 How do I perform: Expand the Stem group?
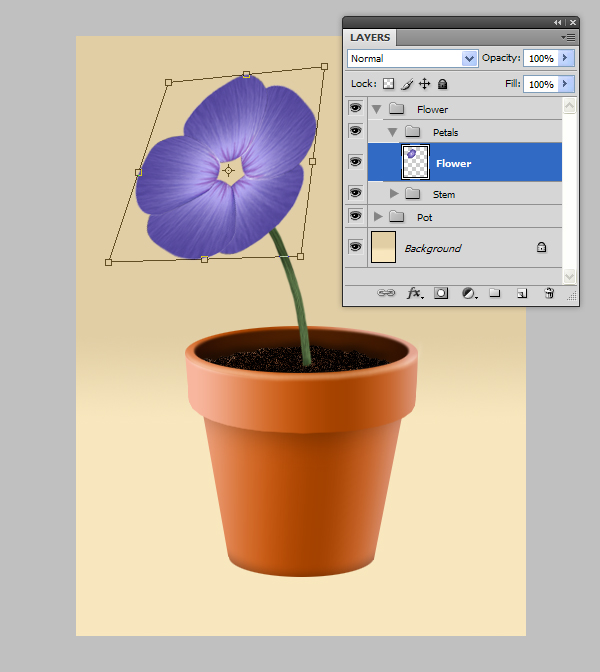394,194
